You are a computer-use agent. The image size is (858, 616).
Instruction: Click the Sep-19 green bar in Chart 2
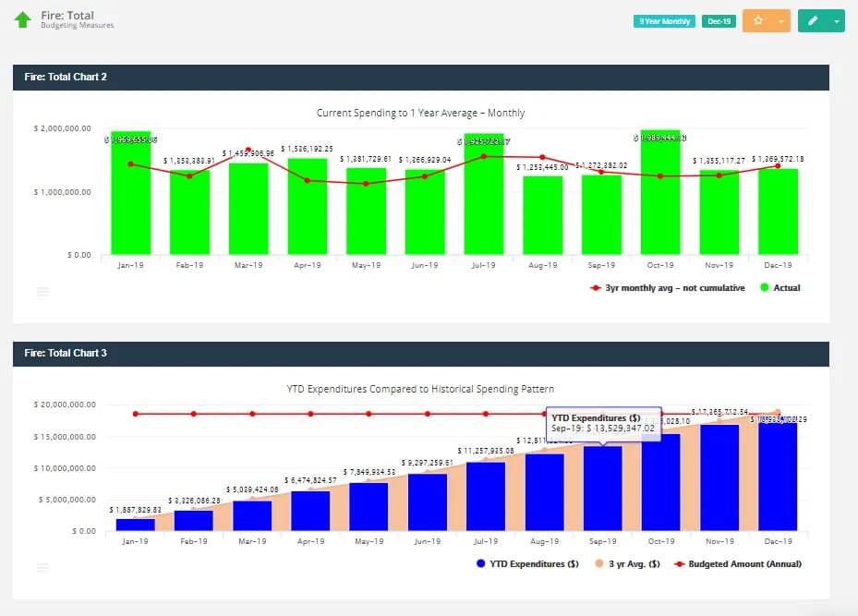click(601, 214)
